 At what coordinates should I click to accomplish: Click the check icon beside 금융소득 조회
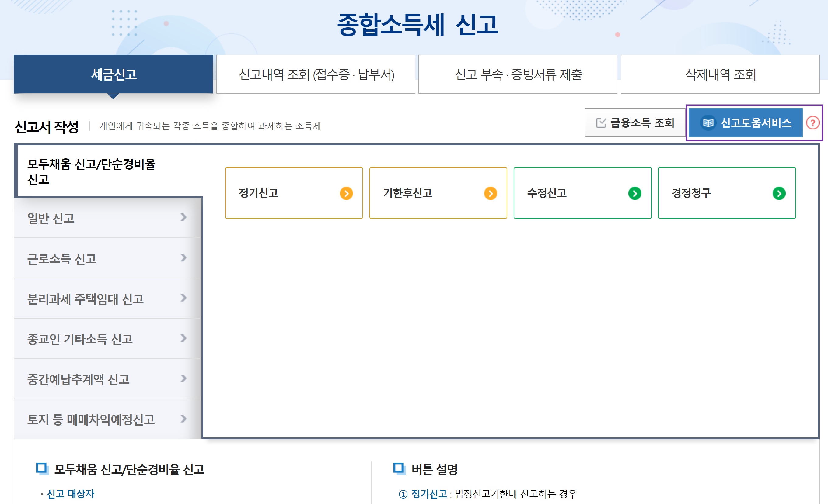(x=601, y=123)
